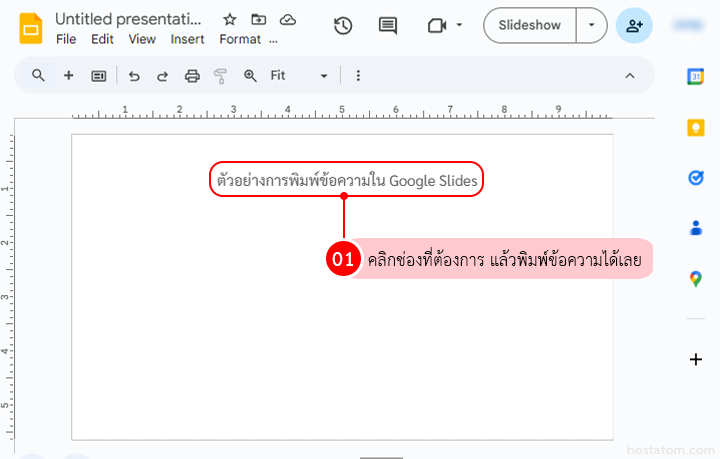Redo the last action
The image size is (720, 459).
pyautogui.click(x=163, y=76)
